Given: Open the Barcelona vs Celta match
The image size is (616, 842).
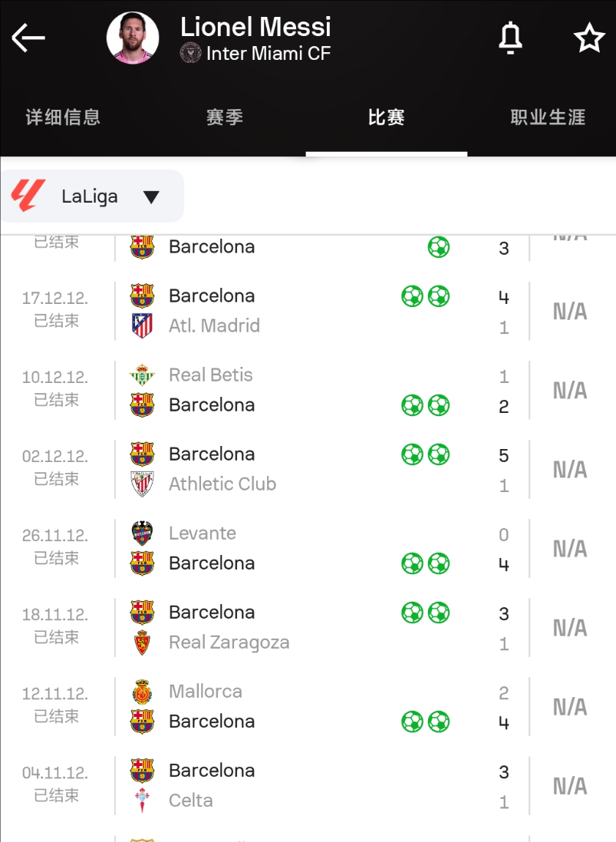Looking at the screenshot, I should pos(308,786).
